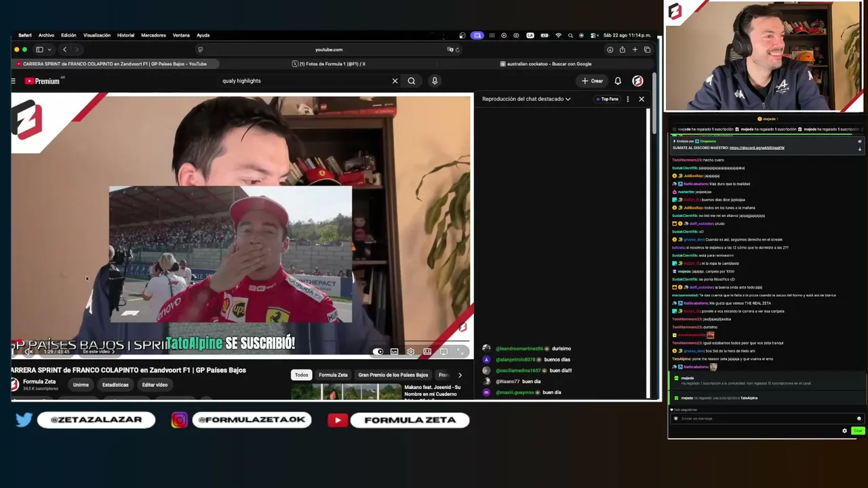
Task: Click the youtube.com address bar
Action: (329, 49)
